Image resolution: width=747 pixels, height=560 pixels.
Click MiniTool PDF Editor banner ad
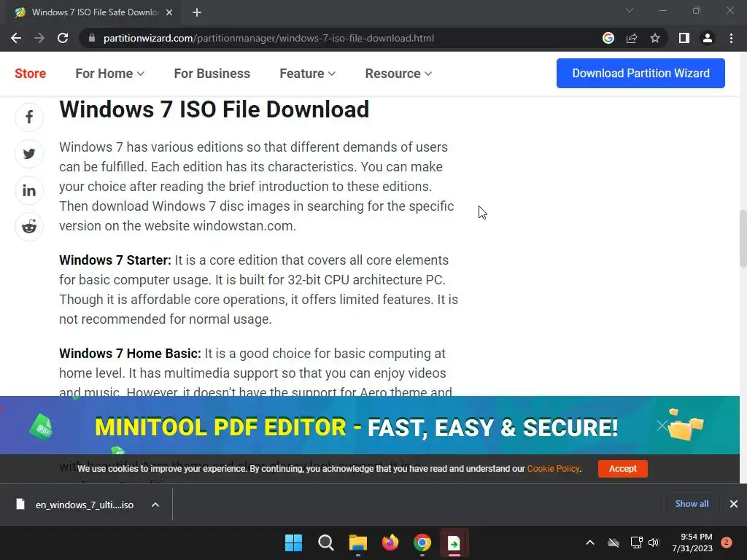(356, 425)
